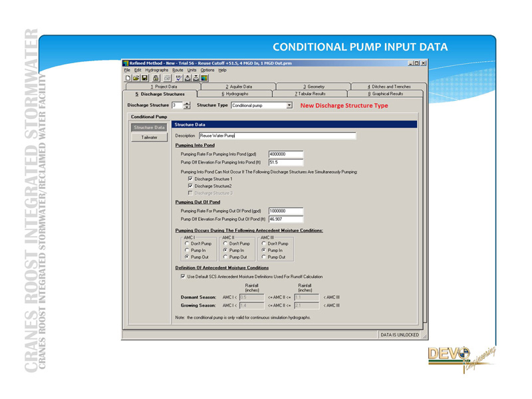
Task: Select Don't Pump under AMC II
Action: tap(225, 244)
